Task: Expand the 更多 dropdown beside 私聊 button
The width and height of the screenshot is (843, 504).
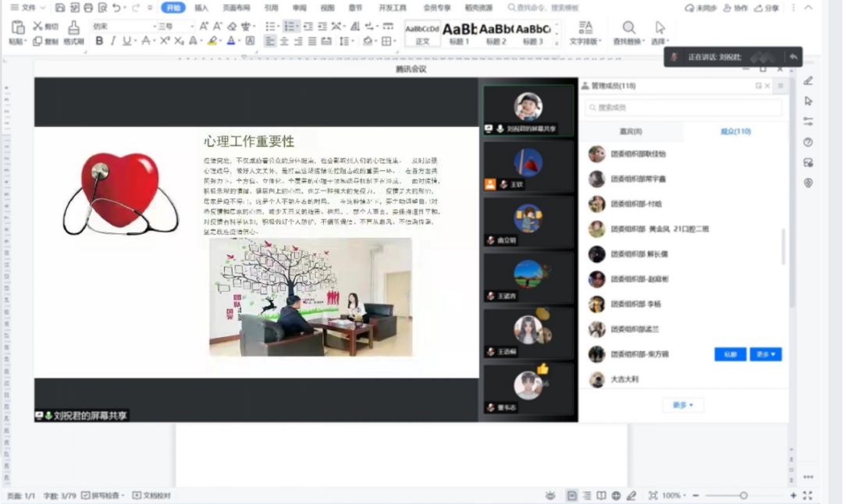Action: [x=766, y=354]
